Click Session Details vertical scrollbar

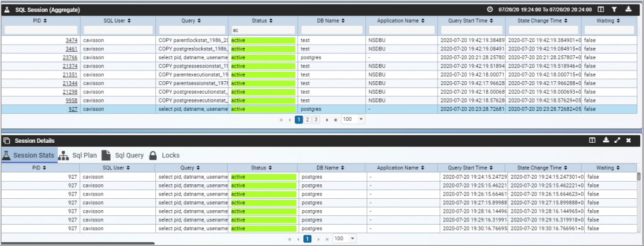point(639,176)
